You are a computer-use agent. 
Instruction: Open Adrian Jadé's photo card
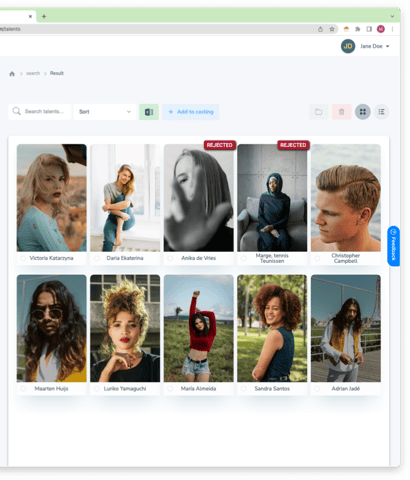coord(346,328)
